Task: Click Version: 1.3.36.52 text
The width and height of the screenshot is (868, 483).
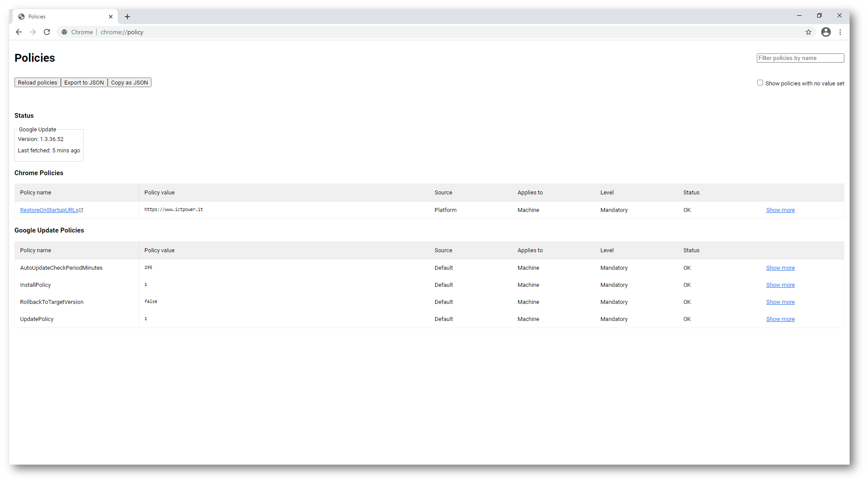Action: [41, 139]
